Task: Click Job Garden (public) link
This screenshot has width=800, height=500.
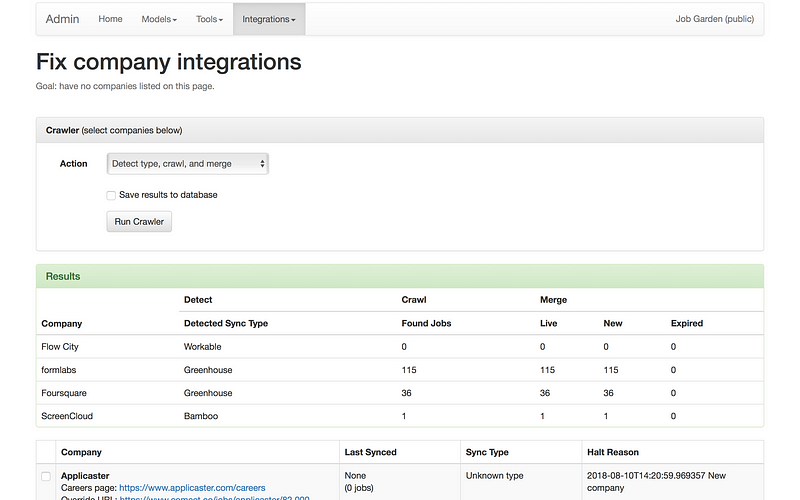Action: [x=714, y=19]
